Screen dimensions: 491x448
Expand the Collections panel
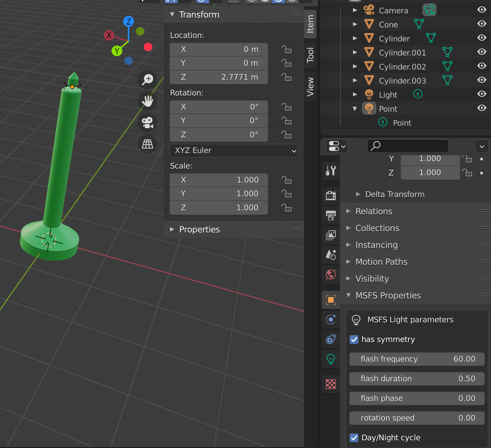[348, 228]
